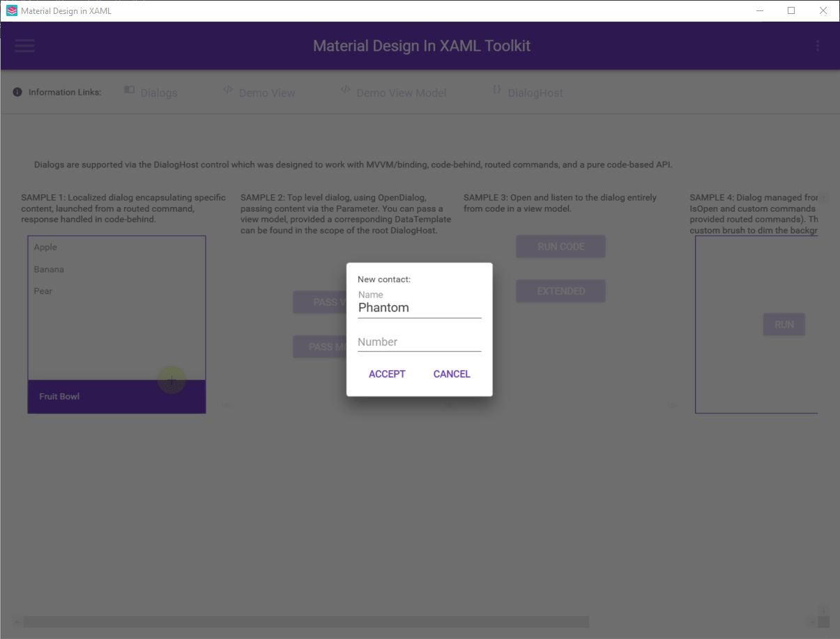
Task: Open the hamburger navigation menu
Action: [24, 46]
